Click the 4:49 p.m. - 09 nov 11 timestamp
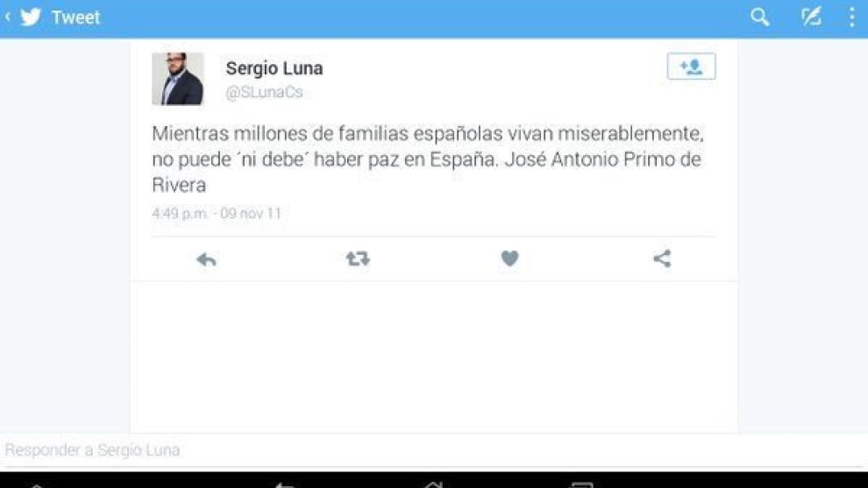Screen dimensions: 868x488 point(217,214)
